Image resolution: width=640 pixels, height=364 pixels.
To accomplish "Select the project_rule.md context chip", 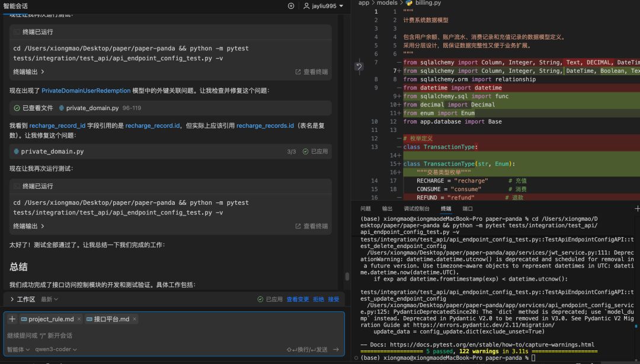I will 47,319.
